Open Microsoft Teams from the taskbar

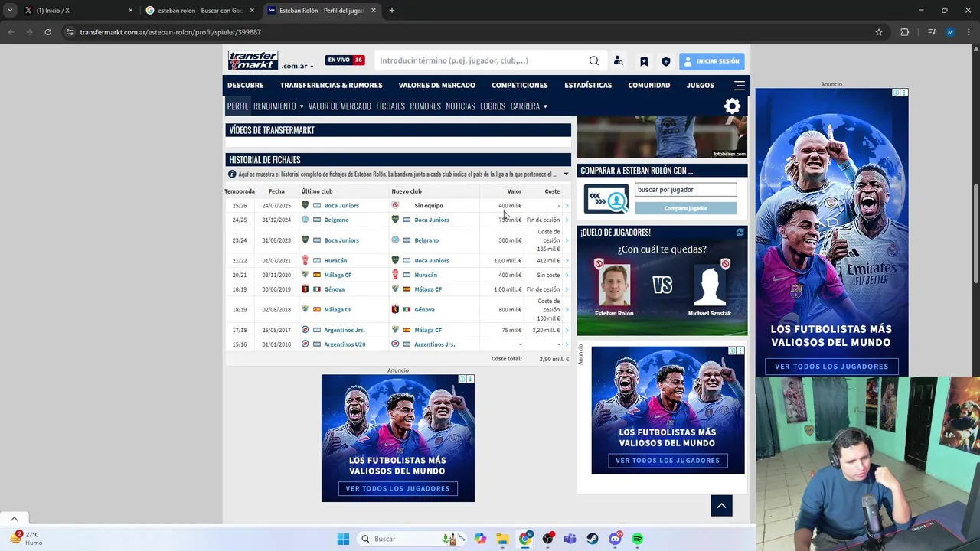coord(570,539)
